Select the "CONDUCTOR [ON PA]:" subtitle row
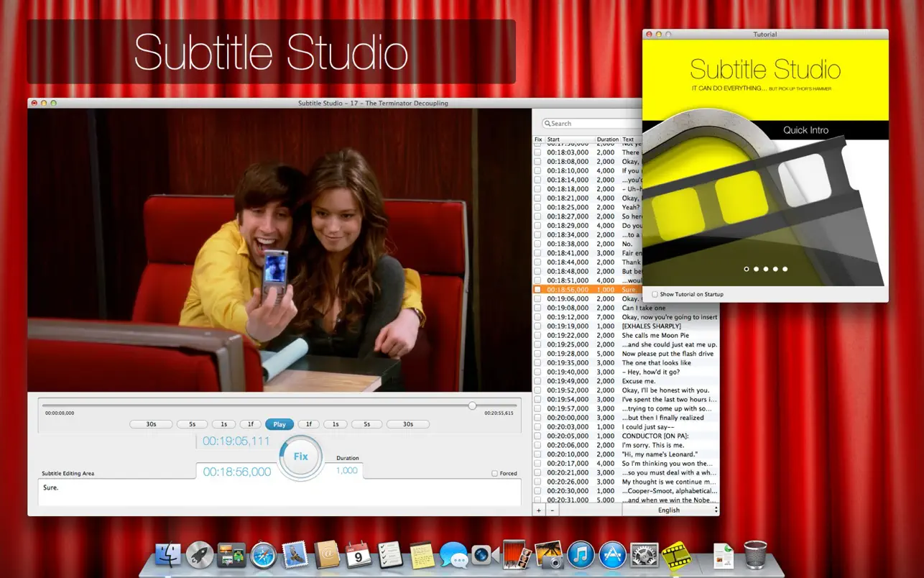The image size is (924, 578). point(625,436)
